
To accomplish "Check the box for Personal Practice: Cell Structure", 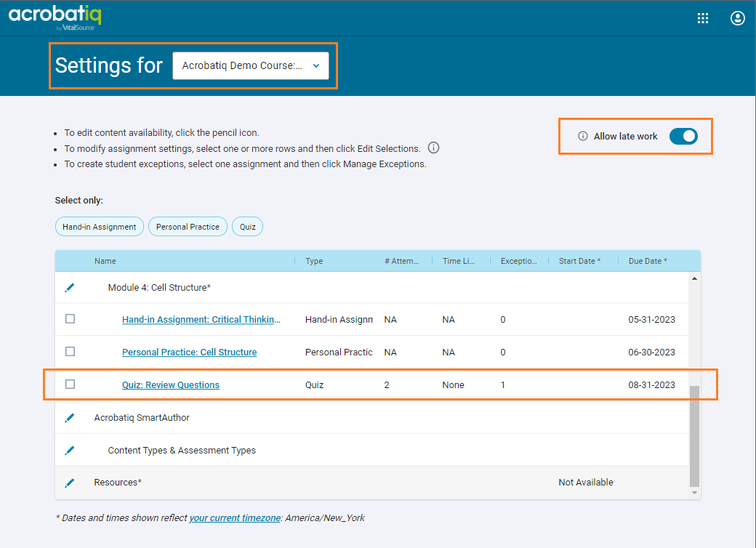I will 70,352.
